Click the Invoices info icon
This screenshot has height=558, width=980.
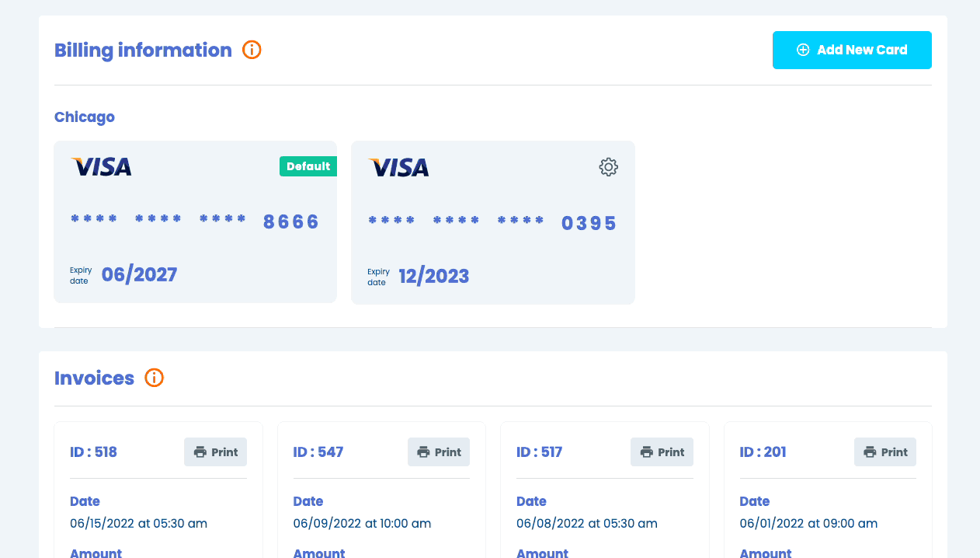pyautogui.click(x=154, y=378)
